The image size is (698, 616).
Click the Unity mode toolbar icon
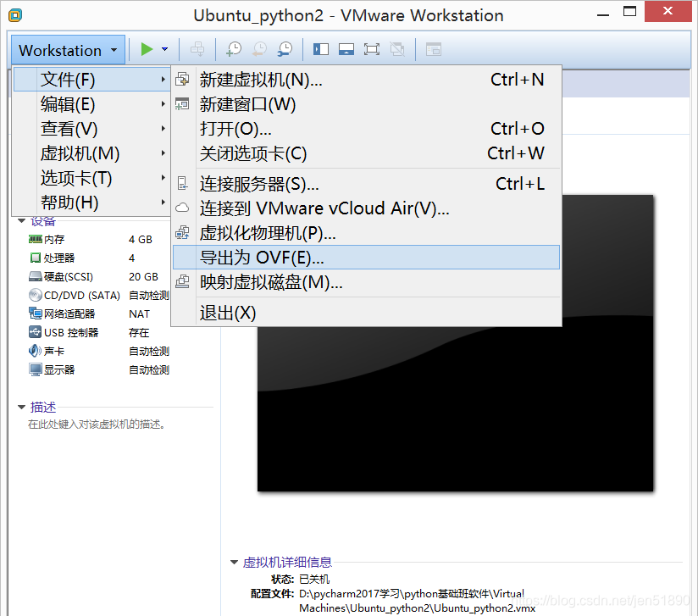point(397,49)
